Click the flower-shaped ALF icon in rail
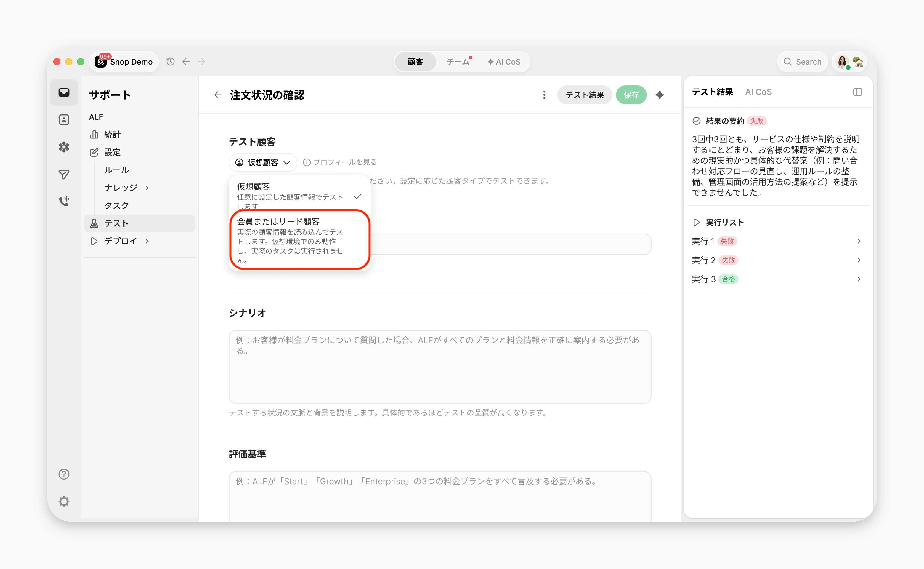The height and width of the screenshot is (569, 924). (x=64, y=147)
